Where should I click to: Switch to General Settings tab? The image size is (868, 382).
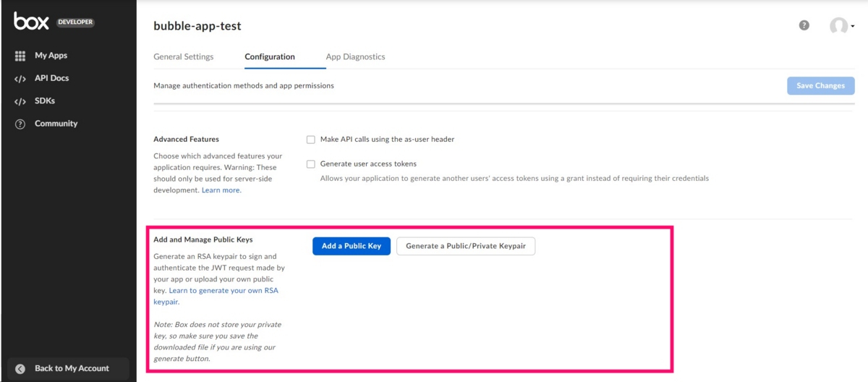coord(183,56)
